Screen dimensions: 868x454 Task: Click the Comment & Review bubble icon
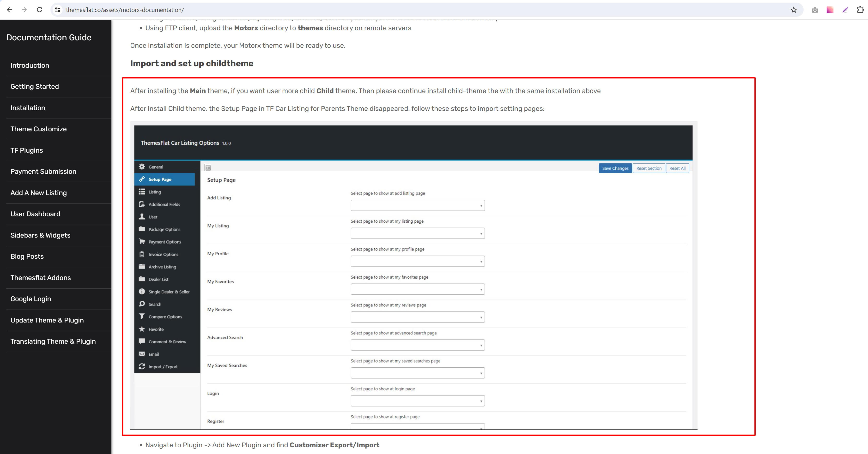tap(142, 341)
